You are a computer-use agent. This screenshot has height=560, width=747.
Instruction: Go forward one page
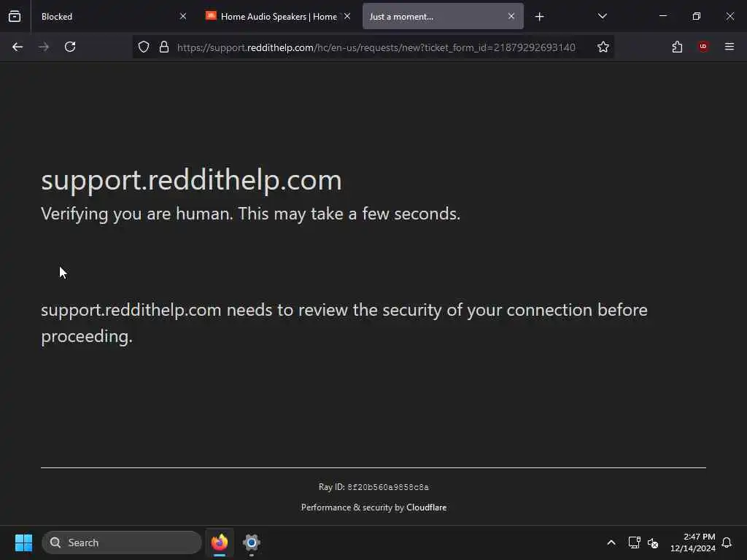[44, 47]
